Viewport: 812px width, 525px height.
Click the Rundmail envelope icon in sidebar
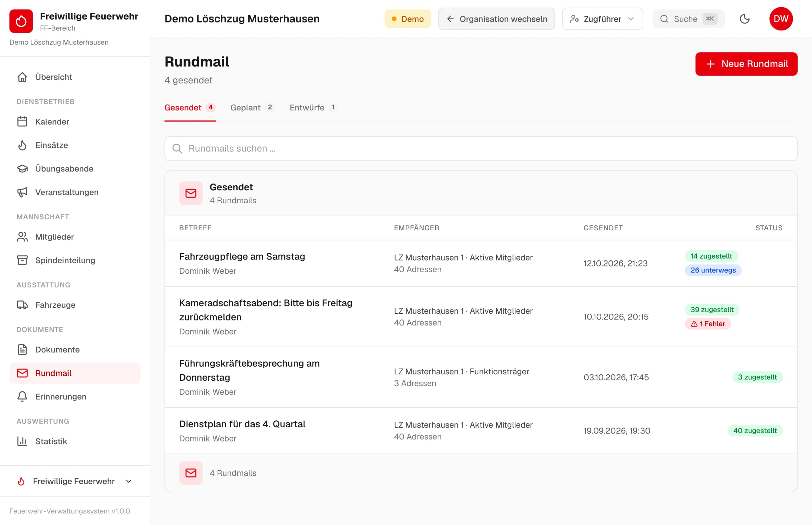click(23, 373)
